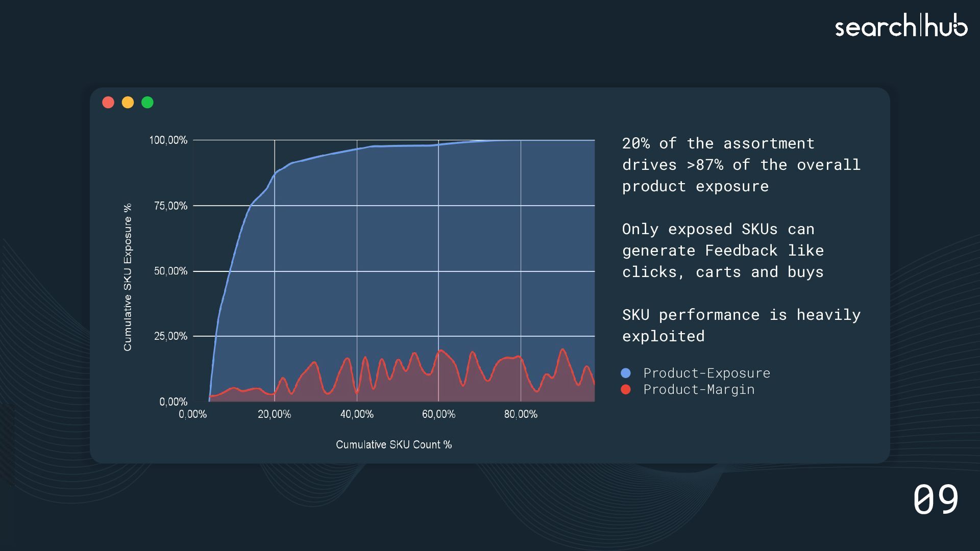Click the slide number 09
The width and height of the screenshot is (980, 551).
(x=936, y=499)
